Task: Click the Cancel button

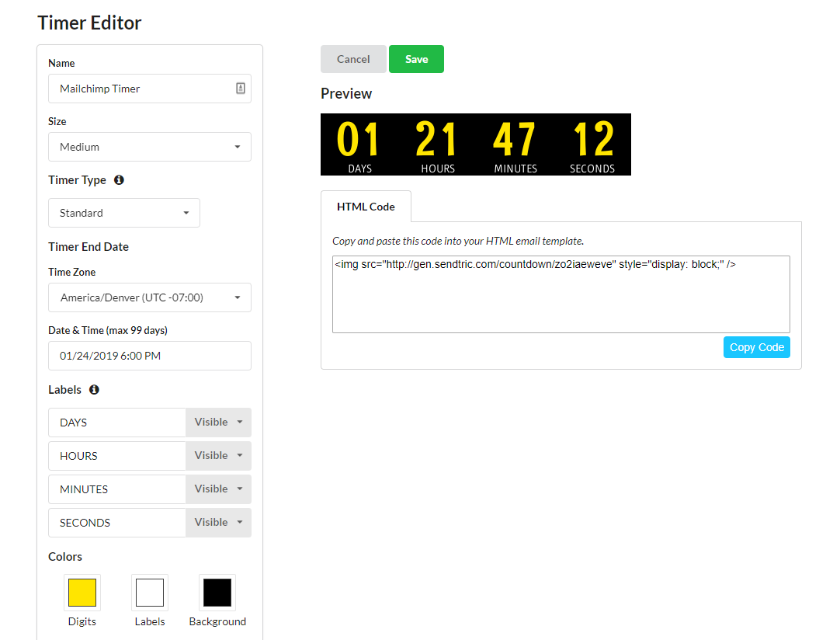Action: point(353,59)
